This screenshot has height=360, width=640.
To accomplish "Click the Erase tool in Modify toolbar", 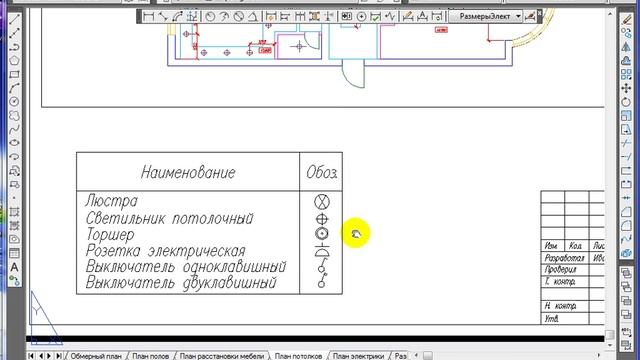I will (x=626, y=19).
